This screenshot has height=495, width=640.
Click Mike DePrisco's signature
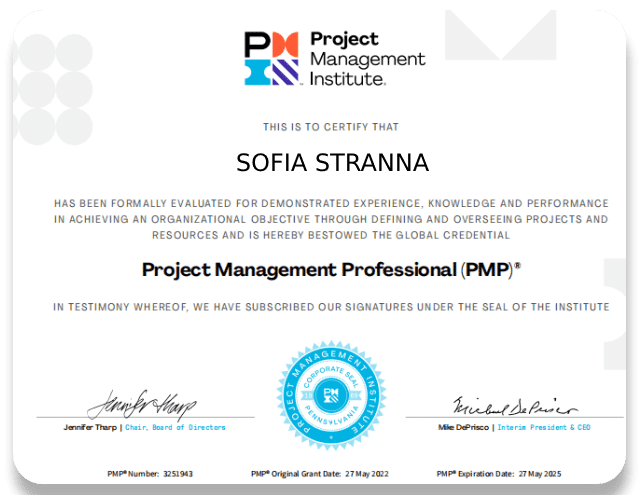point(515,407)
